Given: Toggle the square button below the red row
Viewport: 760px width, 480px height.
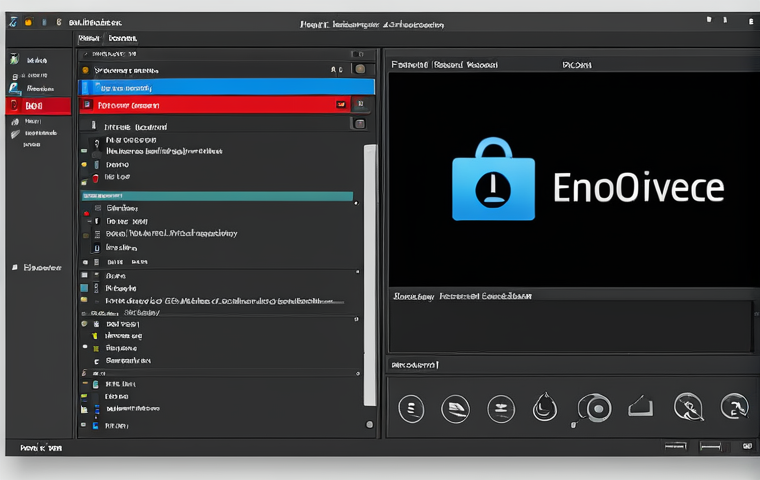Looking at the screenshot, I should (360, 124).
